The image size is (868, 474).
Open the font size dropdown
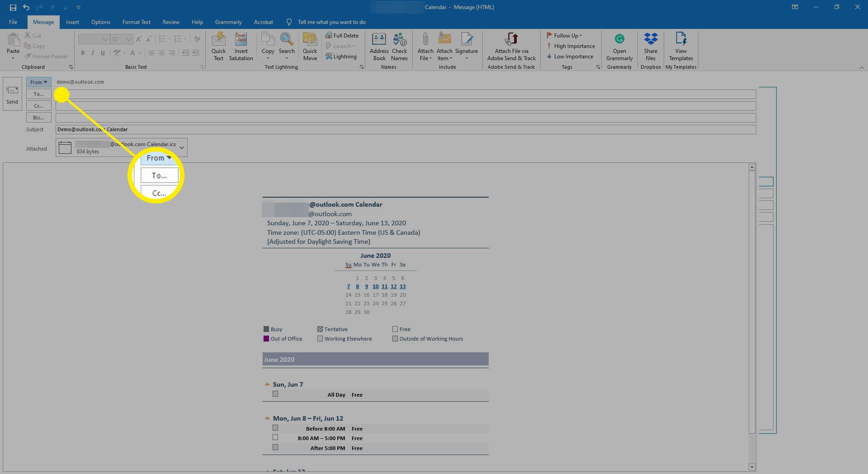128,39
